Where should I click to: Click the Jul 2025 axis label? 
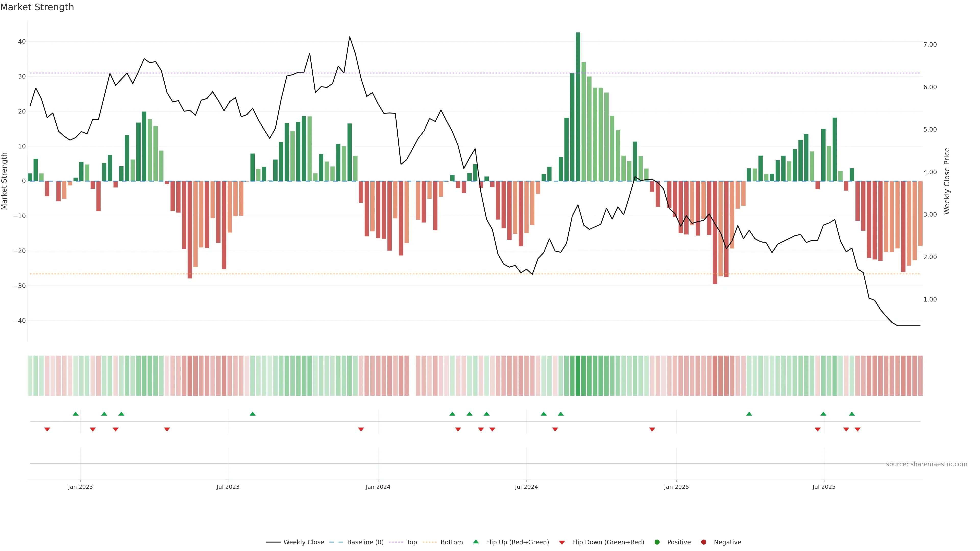[824, 487]
